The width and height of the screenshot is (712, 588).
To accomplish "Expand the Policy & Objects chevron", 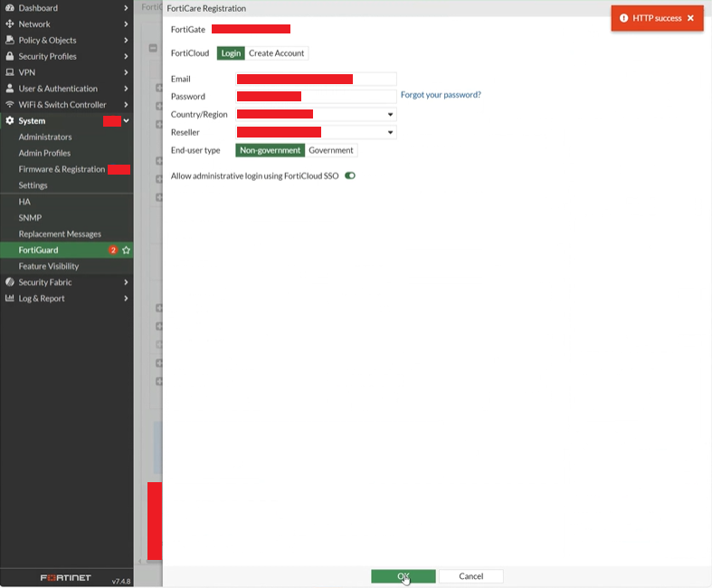I will (126, 40).
